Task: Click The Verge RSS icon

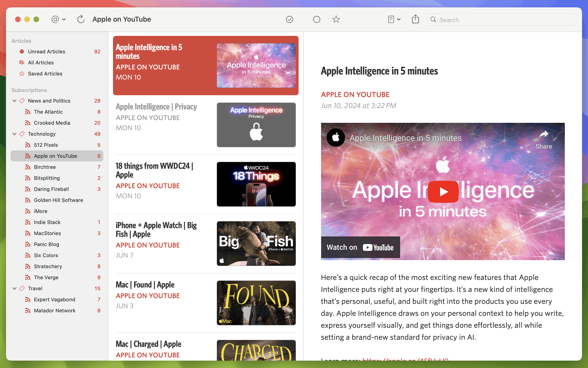Action: 28,277
